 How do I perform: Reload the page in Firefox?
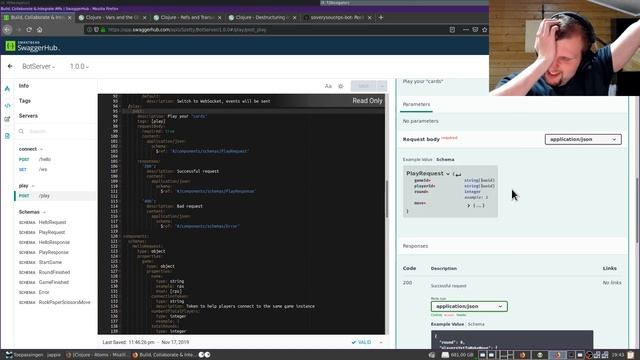pyautogui.click(x=29, y=29)
